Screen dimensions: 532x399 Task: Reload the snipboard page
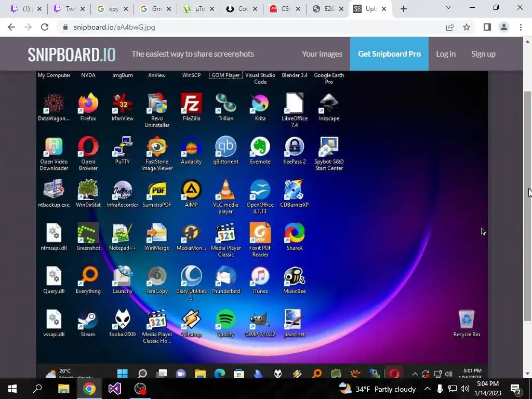point(45,27)
